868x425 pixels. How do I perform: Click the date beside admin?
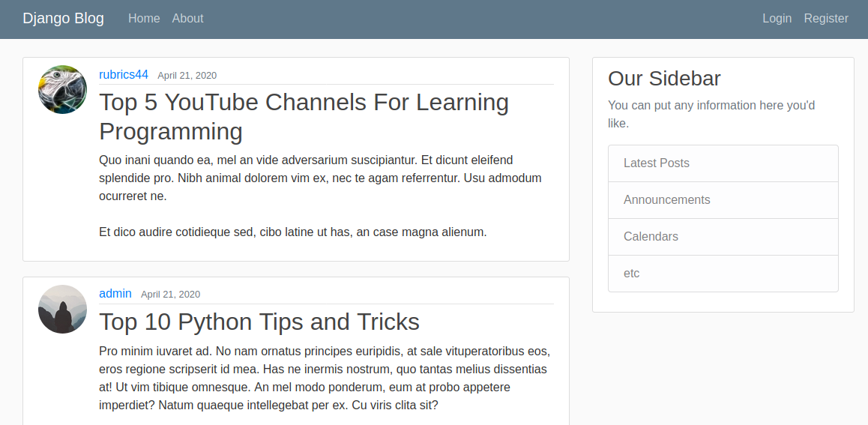click(170, 295)
